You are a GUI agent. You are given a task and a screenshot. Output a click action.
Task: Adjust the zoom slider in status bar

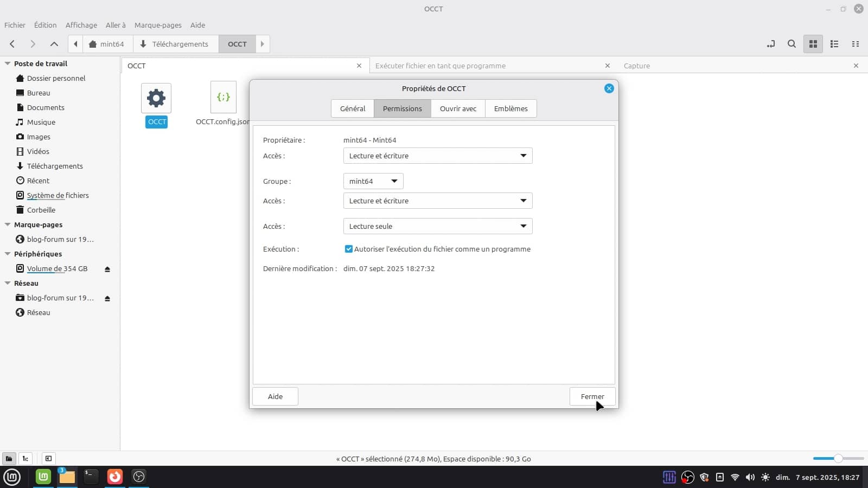click(x=838, y=459)
